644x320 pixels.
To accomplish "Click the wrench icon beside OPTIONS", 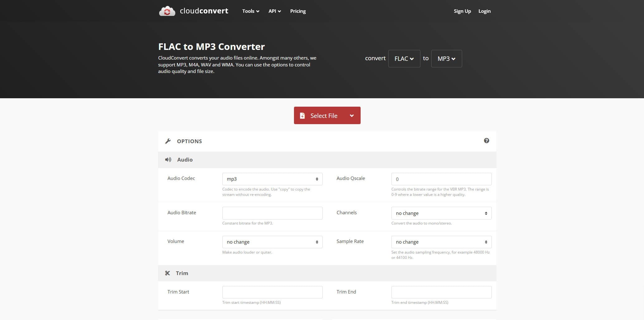I will [x=168, y=141].
